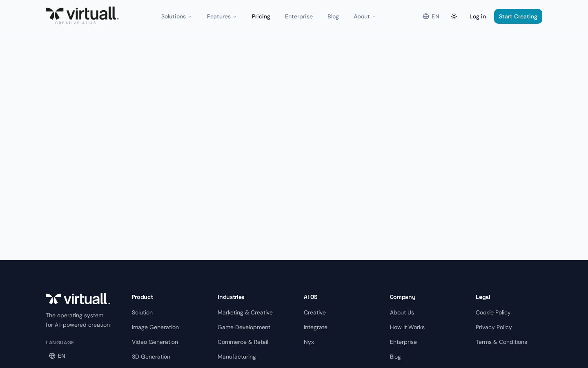This screenshot has height=368, width=588.
Task: Open Blog from the top navigation
Action: point(333,16)
